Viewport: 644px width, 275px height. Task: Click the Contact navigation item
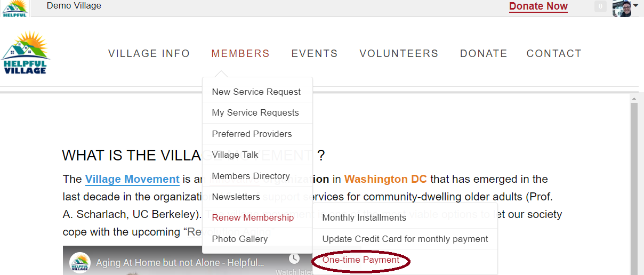pos(554,53)
